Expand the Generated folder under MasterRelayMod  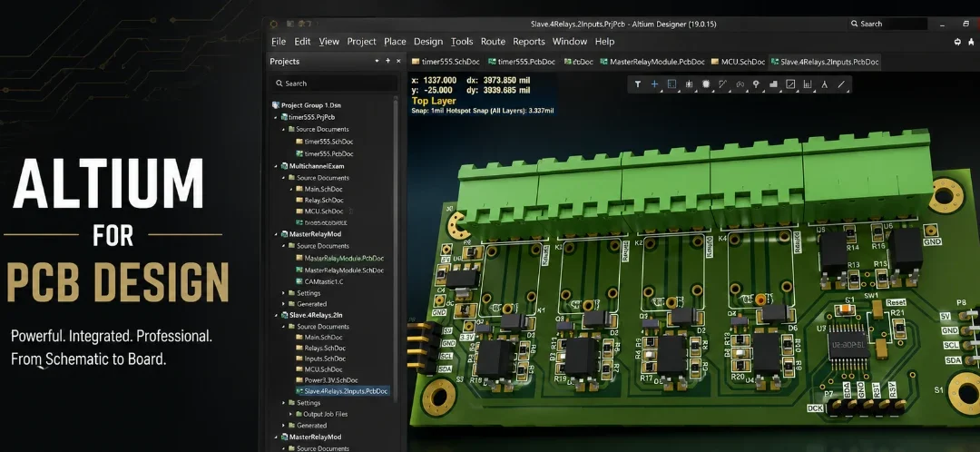pos(283,304)
